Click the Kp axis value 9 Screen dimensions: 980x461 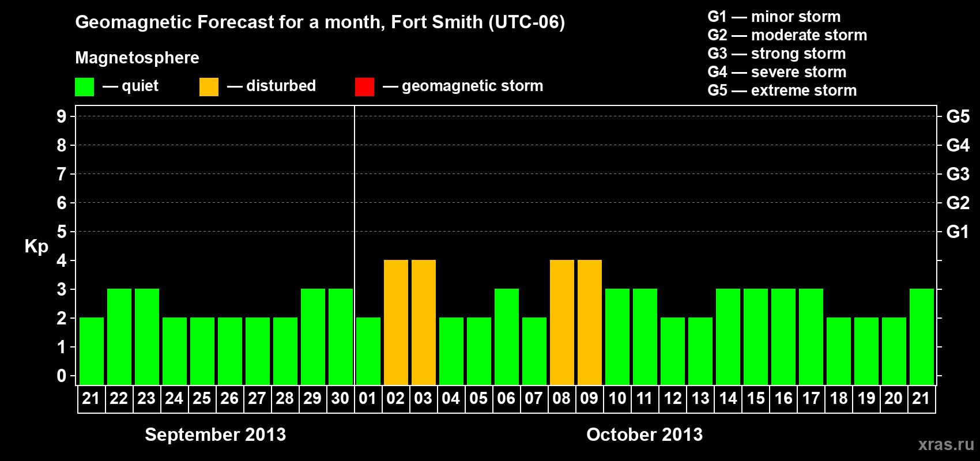62,116
